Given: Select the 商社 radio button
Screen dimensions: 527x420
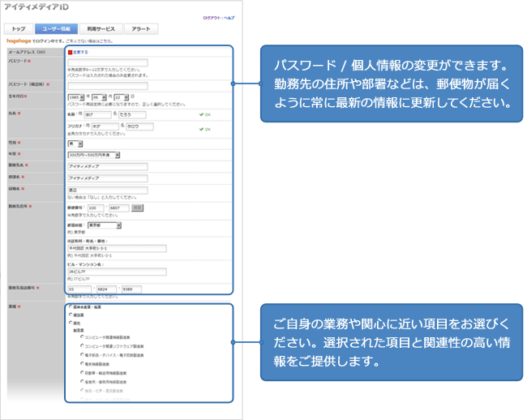Looking at the screenshot, I should (x=71, y=323).
